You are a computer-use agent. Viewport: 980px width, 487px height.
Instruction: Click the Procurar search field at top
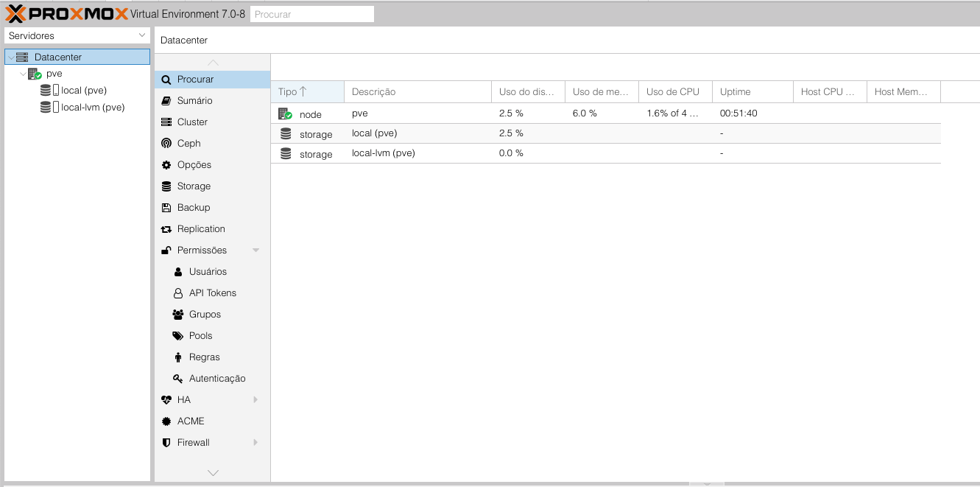pos(311,14)
